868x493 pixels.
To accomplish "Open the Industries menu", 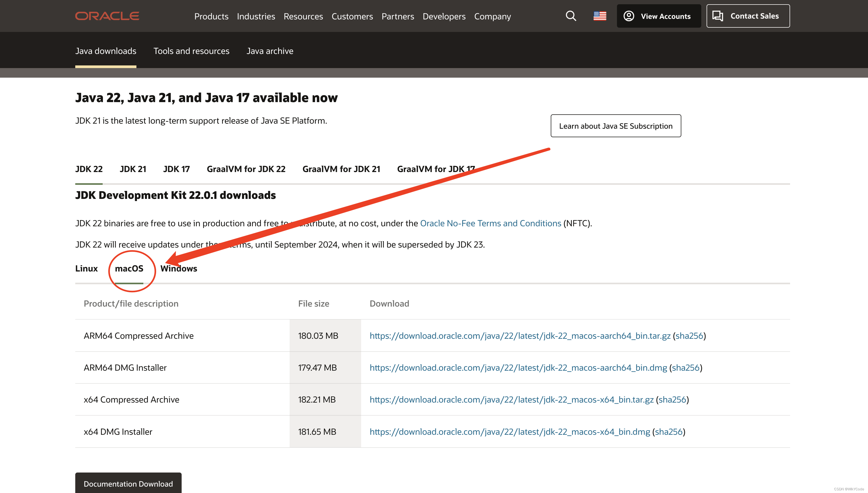I will pos(256,16).
